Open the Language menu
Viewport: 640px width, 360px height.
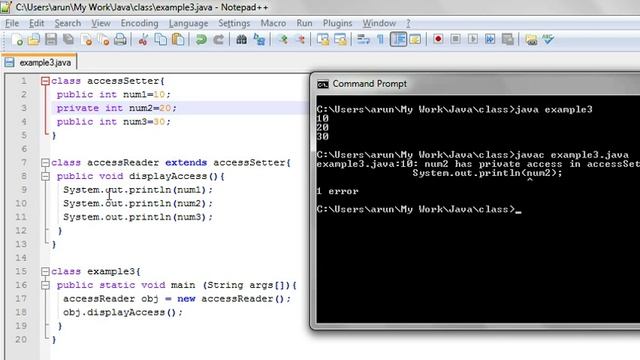[188, 23]
